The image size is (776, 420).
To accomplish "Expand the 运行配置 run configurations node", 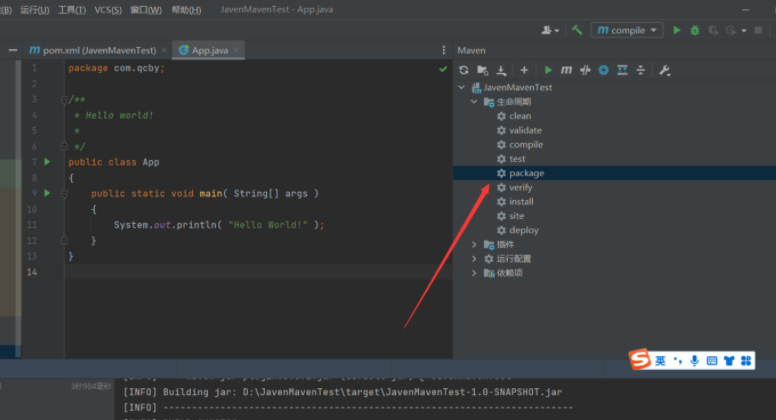I will (474, 259).
